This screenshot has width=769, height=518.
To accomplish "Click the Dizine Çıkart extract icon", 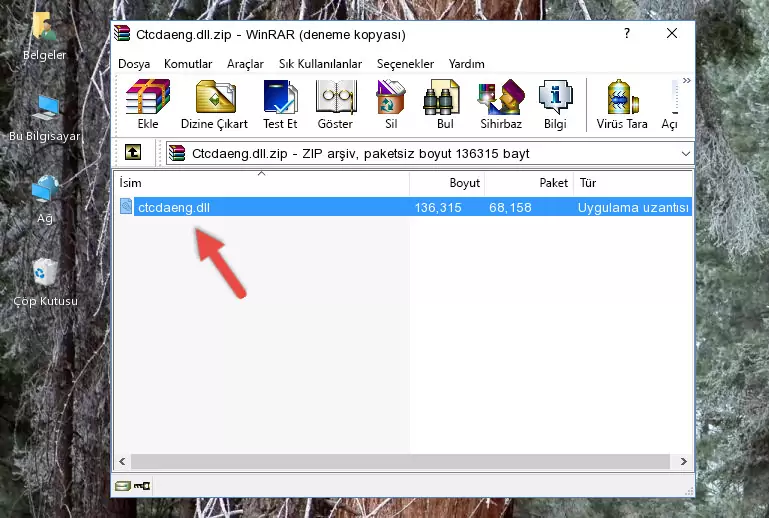I will pos(214,104).
